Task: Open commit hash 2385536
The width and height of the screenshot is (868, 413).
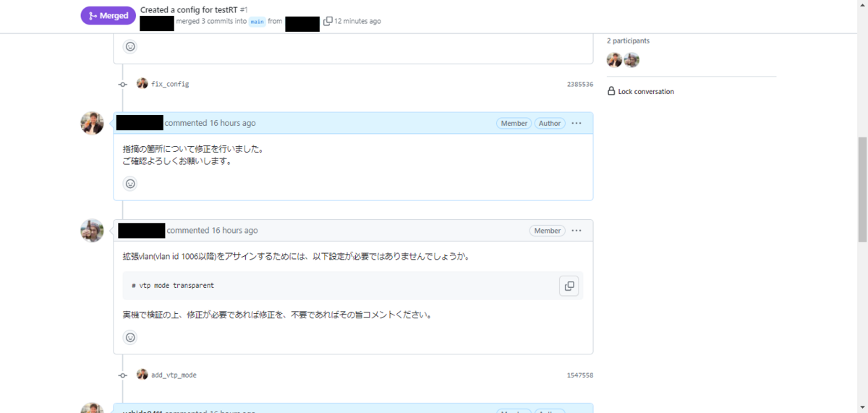Action: pyautogui.click(x=580, y=84)
